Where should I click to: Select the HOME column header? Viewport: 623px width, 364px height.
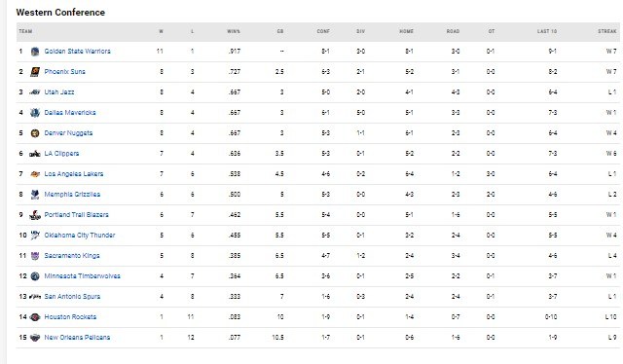pyautogui.click(x=407, y=31)
